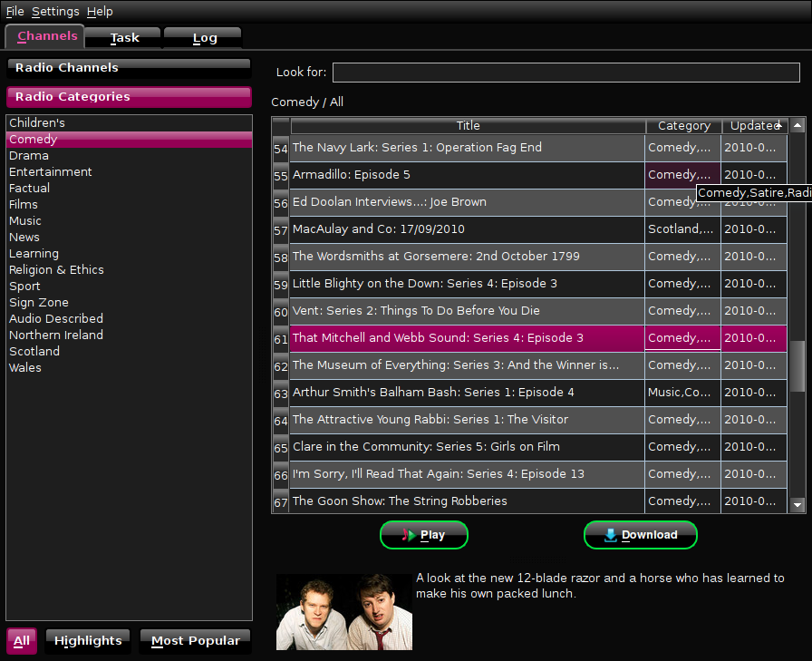Screen dimensions: 812x661
Task: Select the Entertainment category
Action: 129,172
